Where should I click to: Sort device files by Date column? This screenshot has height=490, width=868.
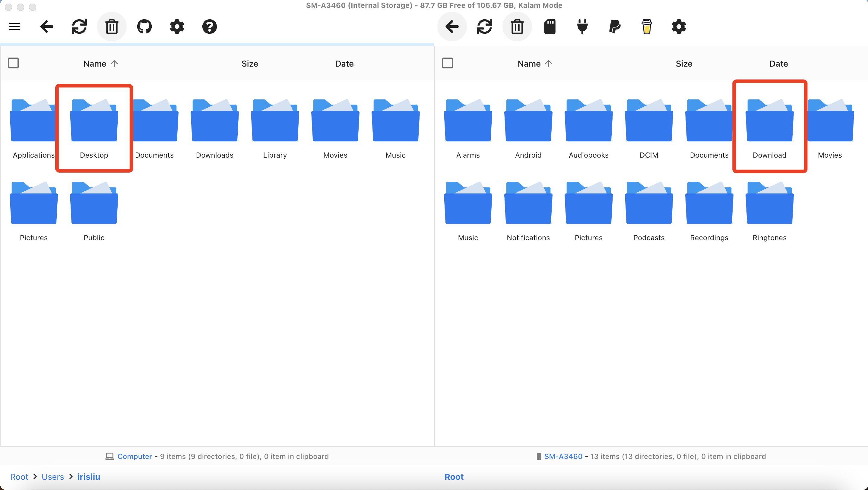coord(778,64)
